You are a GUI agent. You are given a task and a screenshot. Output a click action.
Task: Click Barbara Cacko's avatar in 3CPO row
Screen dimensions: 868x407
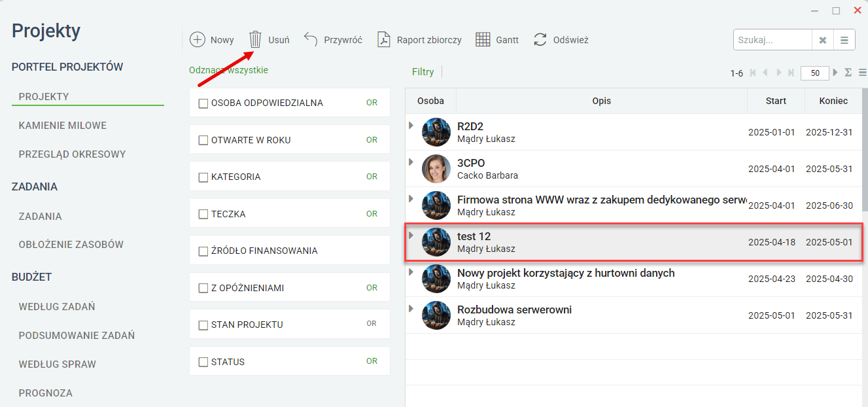tap(436, 169)
